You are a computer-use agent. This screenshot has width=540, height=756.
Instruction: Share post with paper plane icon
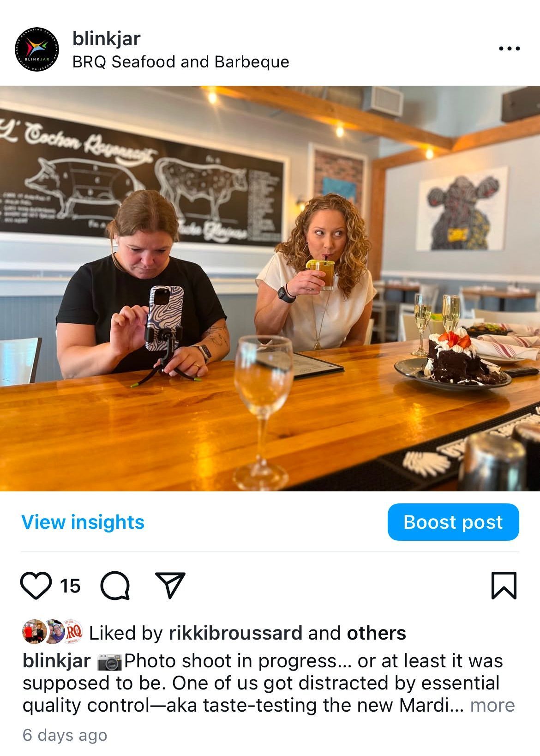point(170,585)
